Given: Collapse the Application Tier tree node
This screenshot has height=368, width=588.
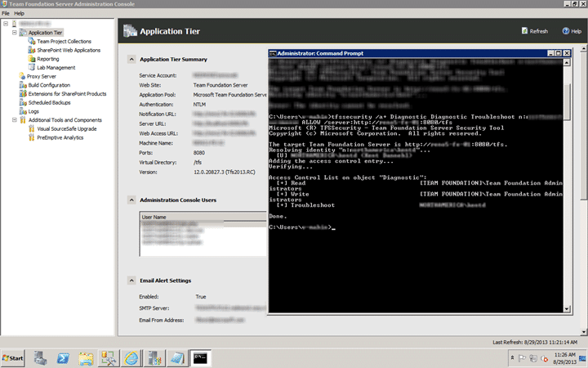Looking at the screenshot, I should click(x=14, y=33).
